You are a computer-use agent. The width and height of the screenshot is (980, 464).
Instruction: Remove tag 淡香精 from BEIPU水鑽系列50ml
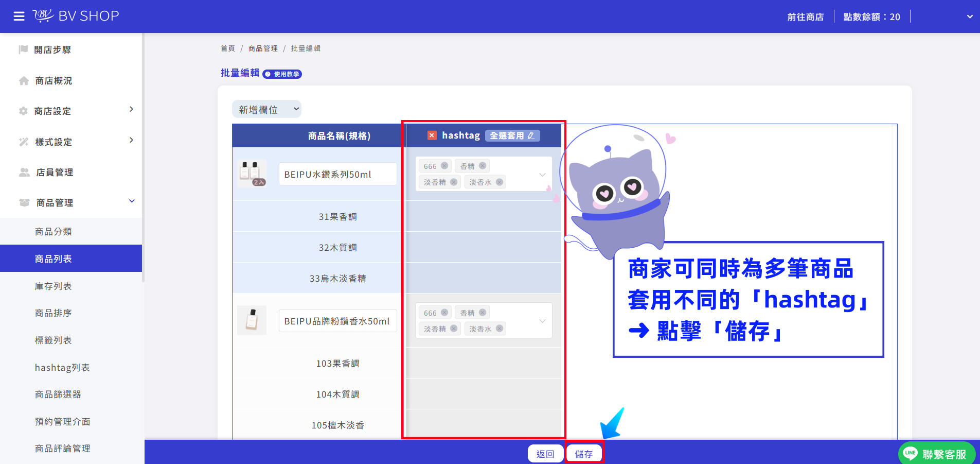(x=454, y=182)
